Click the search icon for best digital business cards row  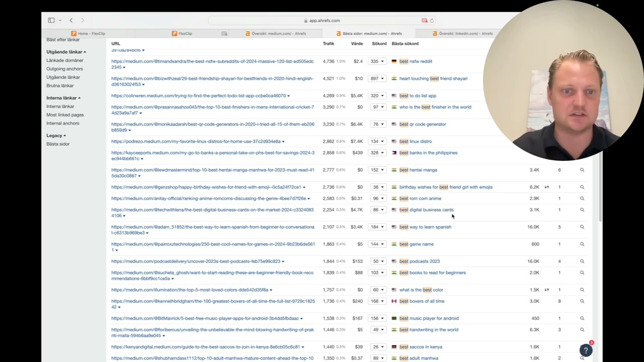(x=582, y=210)
